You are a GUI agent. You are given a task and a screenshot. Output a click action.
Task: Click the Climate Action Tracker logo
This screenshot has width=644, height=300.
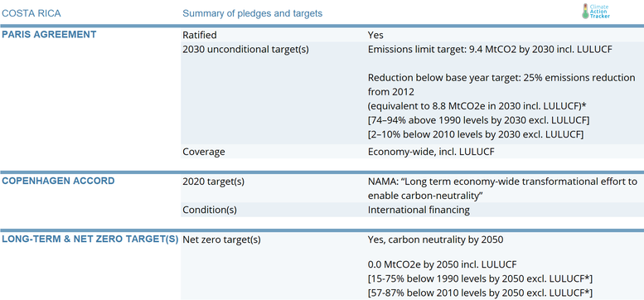596,12
